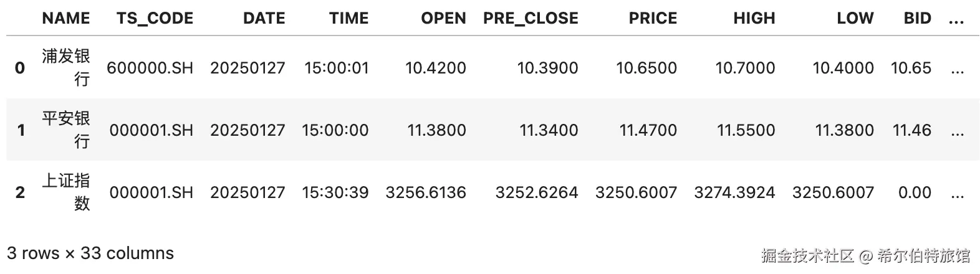980x274 pixels.
Task: Select the PRE_CLOSE column header
Action: (x=531, y=19)
